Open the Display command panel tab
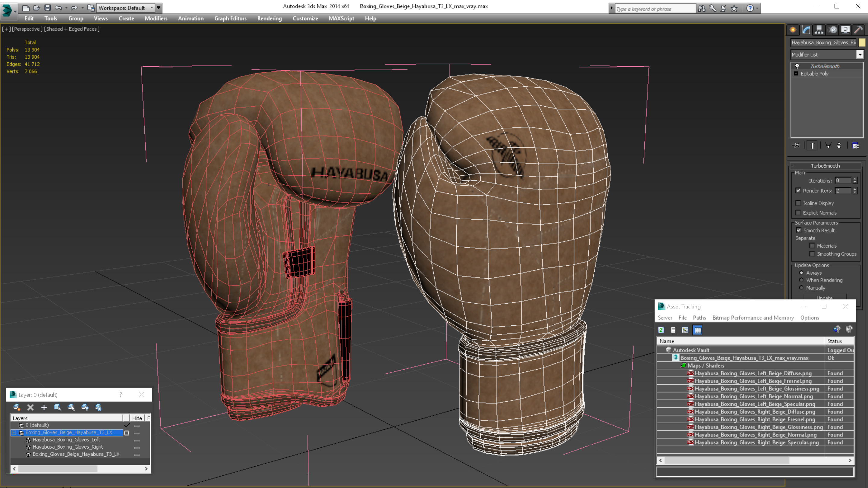Image resolution: width=868 pixels, height=488 pixels. (845, 30)
